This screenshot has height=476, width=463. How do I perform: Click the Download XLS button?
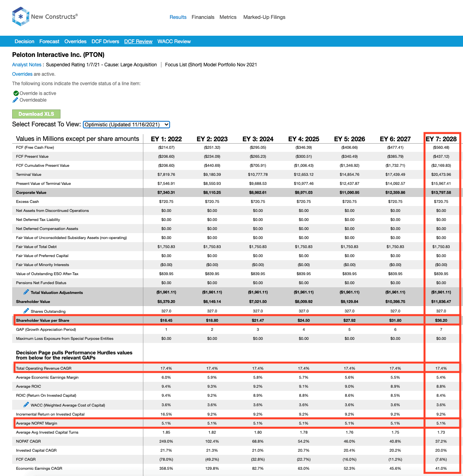[36, 114]
